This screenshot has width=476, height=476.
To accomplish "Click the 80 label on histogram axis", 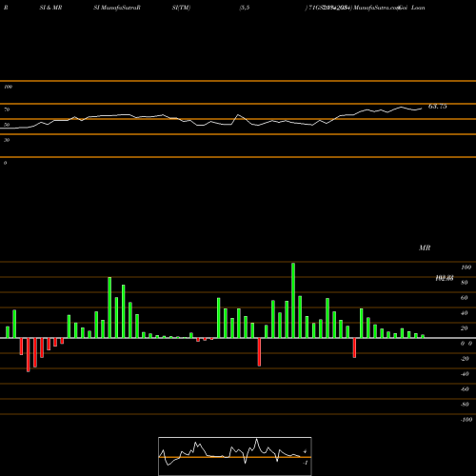I will 464,283.
